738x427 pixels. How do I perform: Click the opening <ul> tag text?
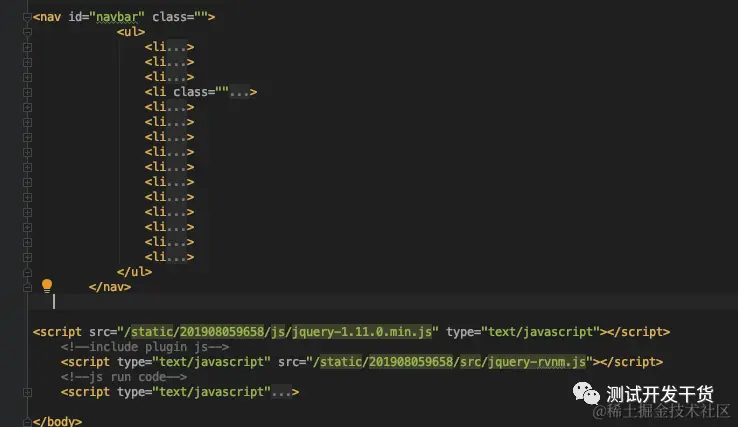tap(131, 32)
